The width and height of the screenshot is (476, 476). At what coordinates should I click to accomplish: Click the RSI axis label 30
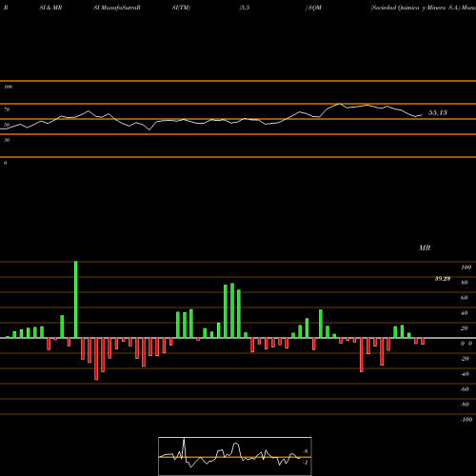coord(7,140)
